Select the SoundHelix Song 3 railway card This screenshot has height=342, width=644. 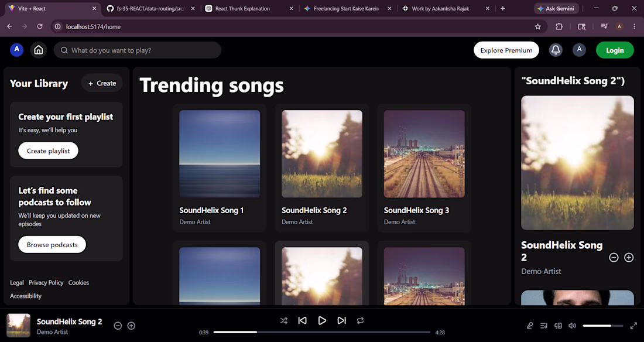[x=424, y=168]
